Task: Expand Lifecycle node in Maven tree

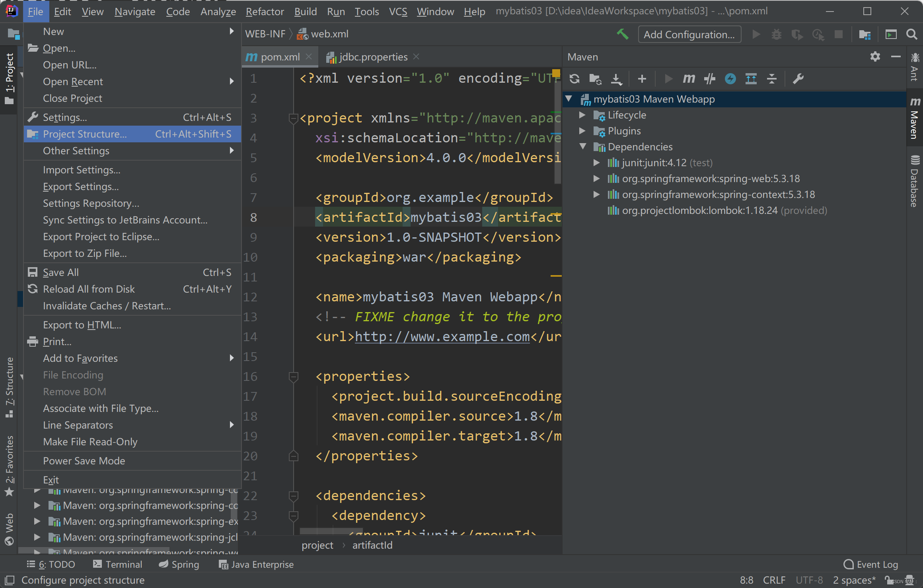Action: [582, 115]
